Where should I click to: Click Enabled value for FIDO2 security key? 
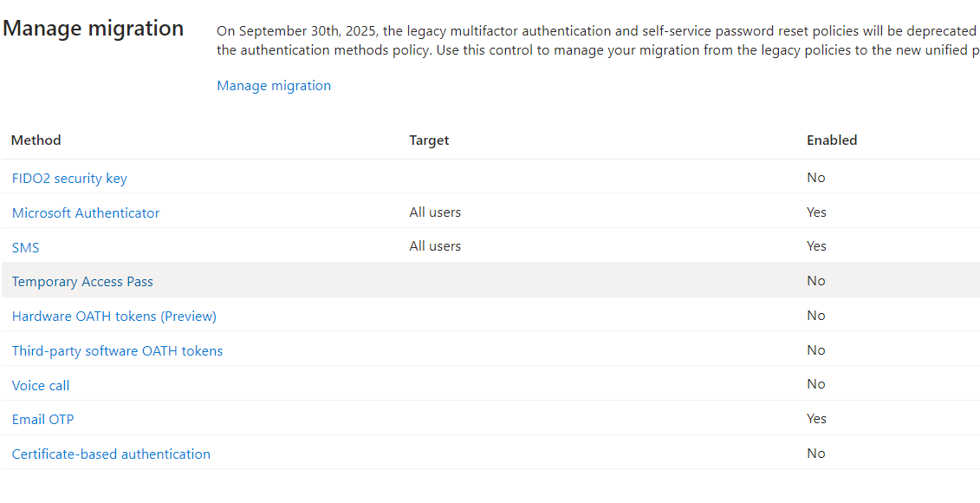816,178
